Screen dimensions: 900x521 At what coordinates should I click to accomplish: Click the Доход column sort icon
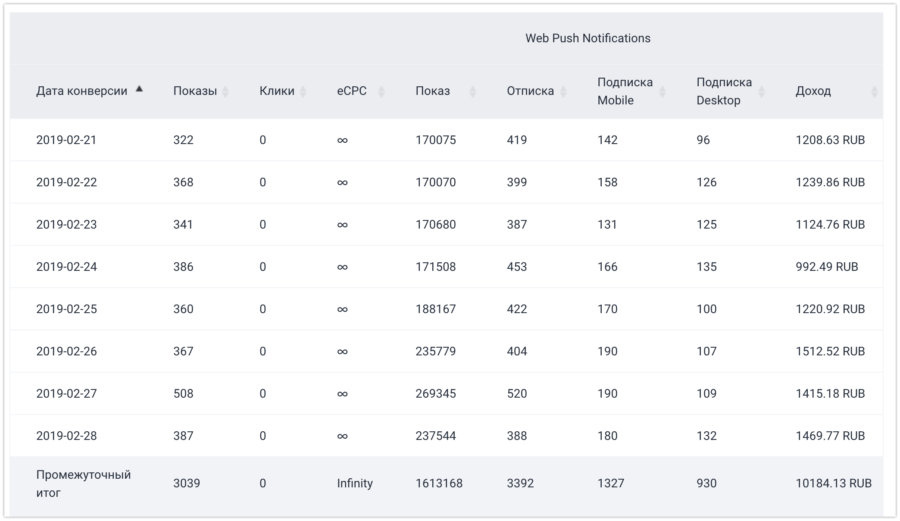click(x=874, y=91)
